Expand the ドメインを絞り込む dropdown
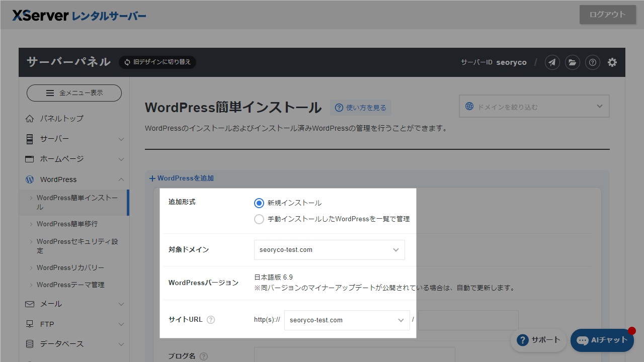Screen dimensions: 644x362 click(x=534, y=106)
